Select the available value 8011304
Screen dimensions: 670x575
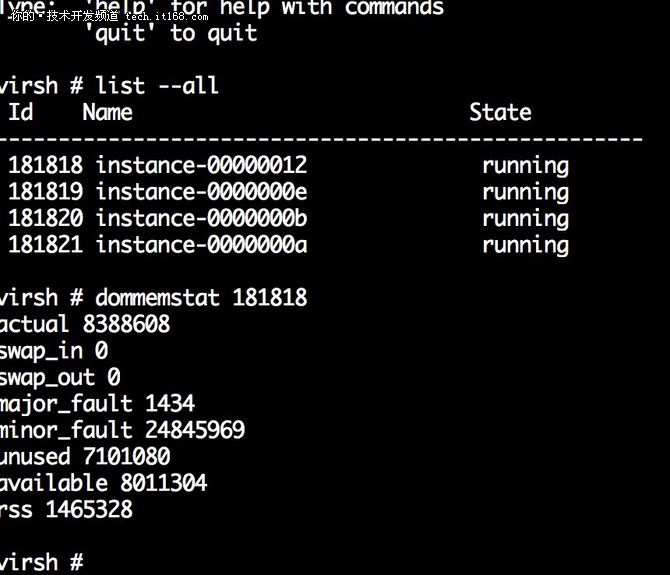coord(164,483)
